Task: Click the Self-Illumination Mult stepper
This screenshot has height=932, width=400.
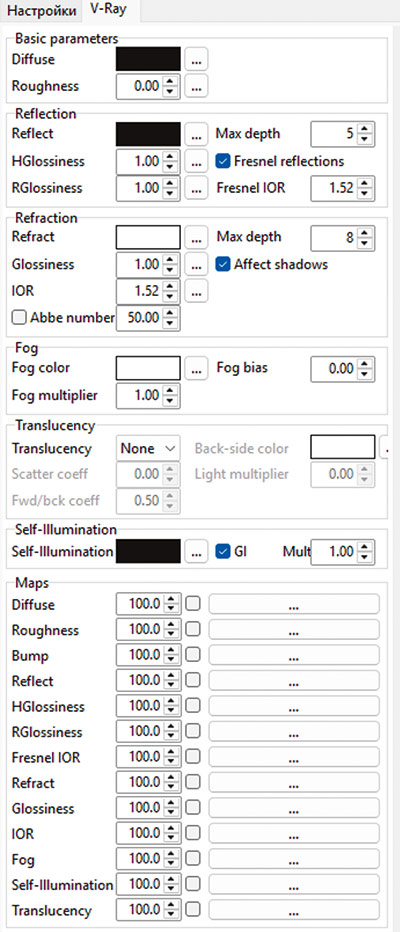Action: pyautogui.click(x=365, y=552)
